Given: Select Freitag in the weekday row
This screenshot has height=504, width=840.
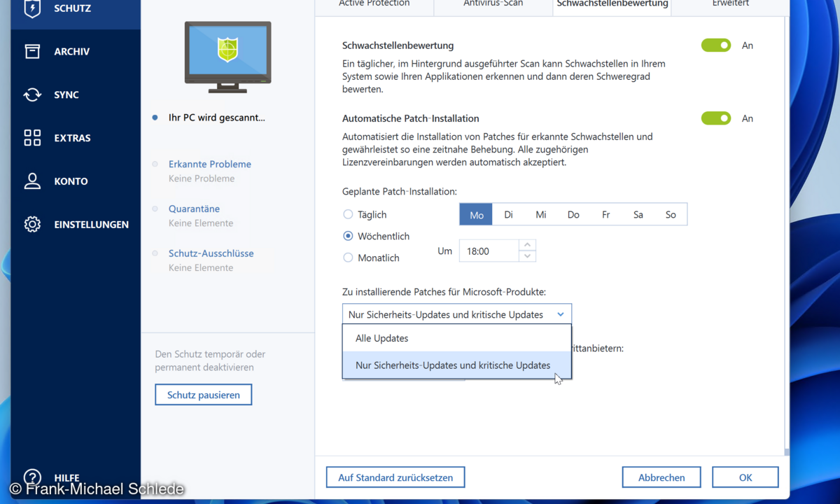Looking at the screenshot, I should tap(606, 214).
